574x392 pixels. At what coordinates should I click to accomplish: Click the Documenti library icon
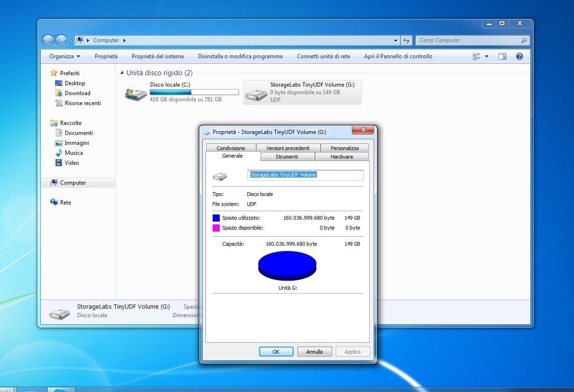tap(59, 133)
